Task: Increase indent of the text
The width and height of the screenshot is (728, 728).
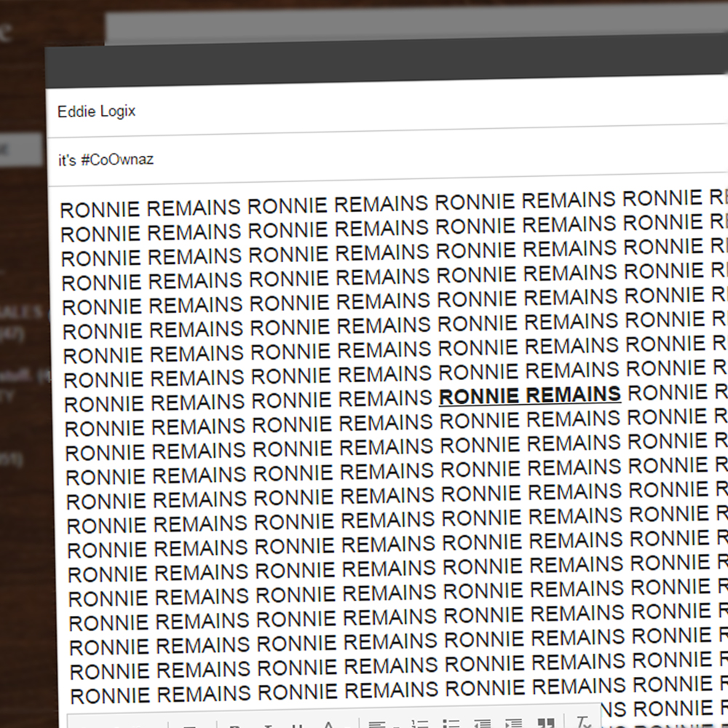Action: pos(513,724)
